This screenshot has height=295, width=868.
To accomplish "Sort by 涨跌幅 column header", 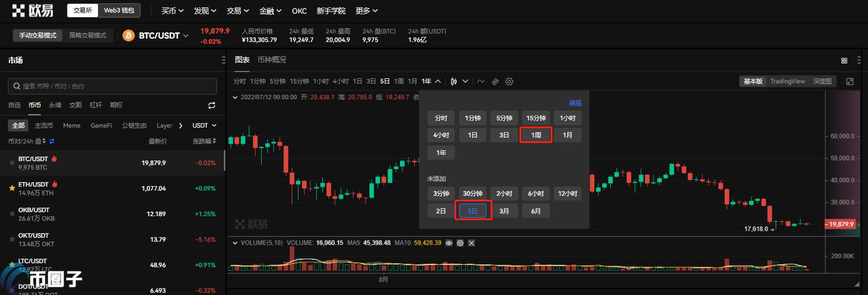I will click(204, 141).
